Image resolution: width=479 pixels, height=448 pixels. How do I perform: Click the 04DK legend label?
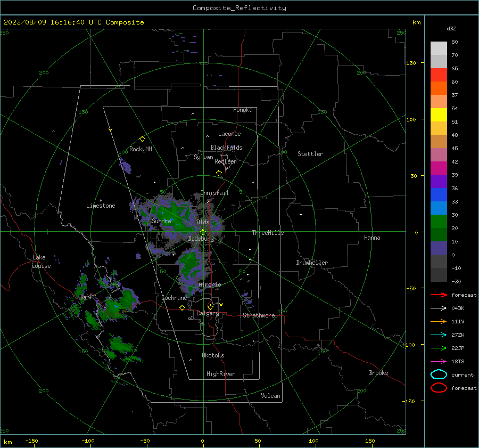pos(458,308)
